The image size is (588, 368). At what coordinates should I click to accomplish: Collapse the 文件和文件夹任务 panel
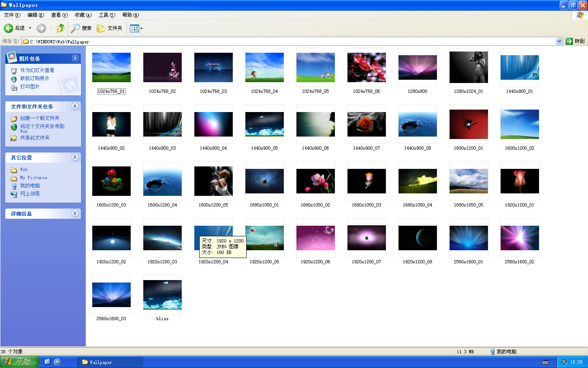coord(75,106)
